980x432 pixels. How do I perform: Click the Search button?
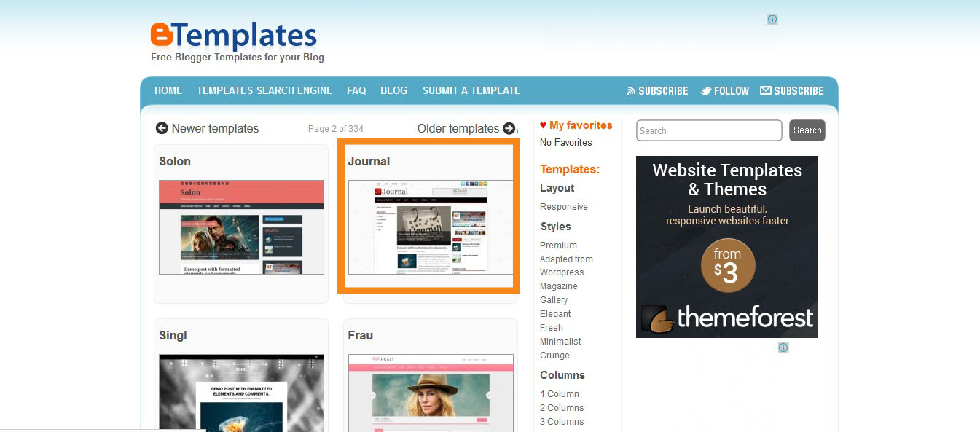pos(807,130)
